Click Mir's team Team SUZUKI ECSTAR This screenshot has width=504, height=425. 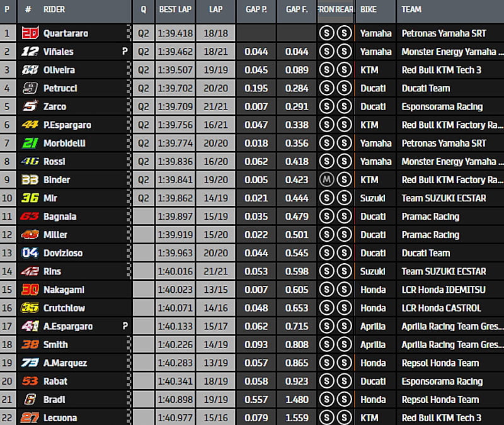pyautogui.click(x=444, y=198)
